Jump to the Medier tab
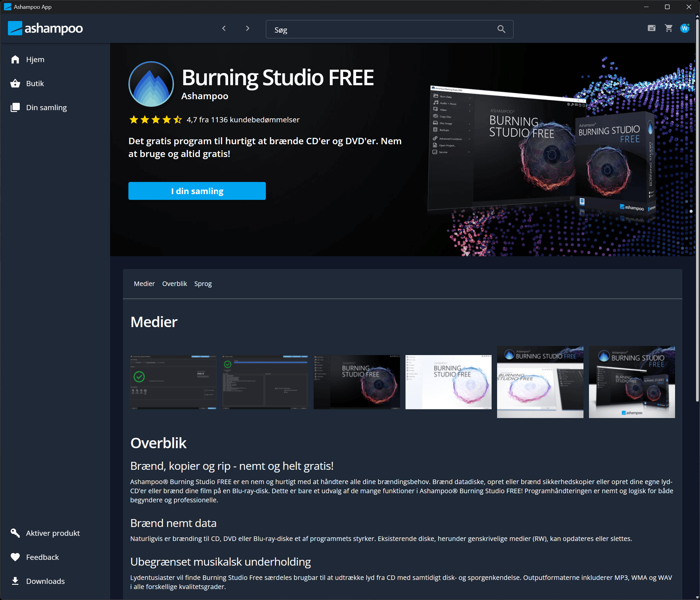The image size is (700, 600). pyautogui.click(x=144, y=284)
